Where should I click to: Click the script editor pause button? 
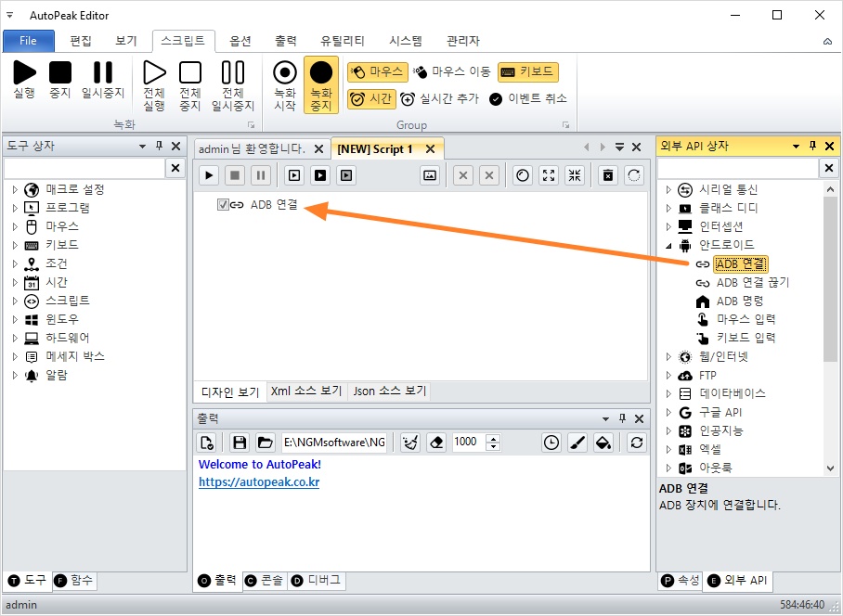[x=261, y=175]
